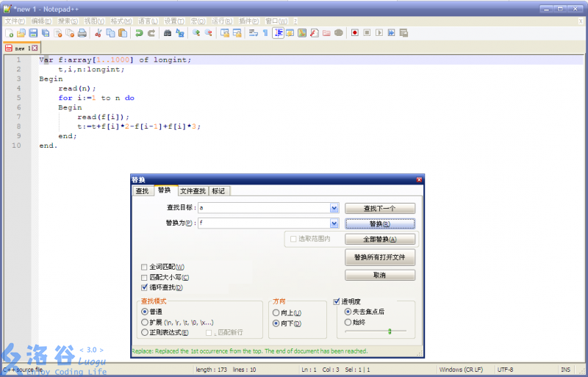This screenshot has height=377, width=588.
Task: Open the 编辑(E) menu
Action: pyautogui.click(x=41, y=21)
